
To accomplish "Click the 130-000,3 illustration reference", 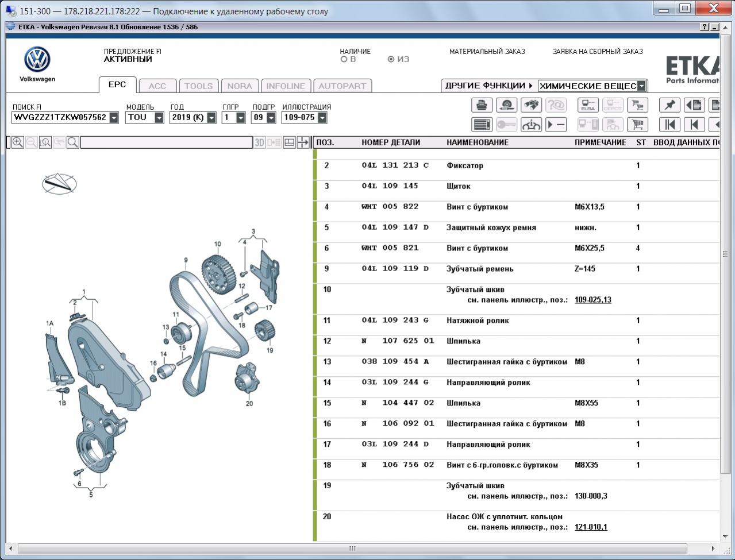I will coord(591,496).
